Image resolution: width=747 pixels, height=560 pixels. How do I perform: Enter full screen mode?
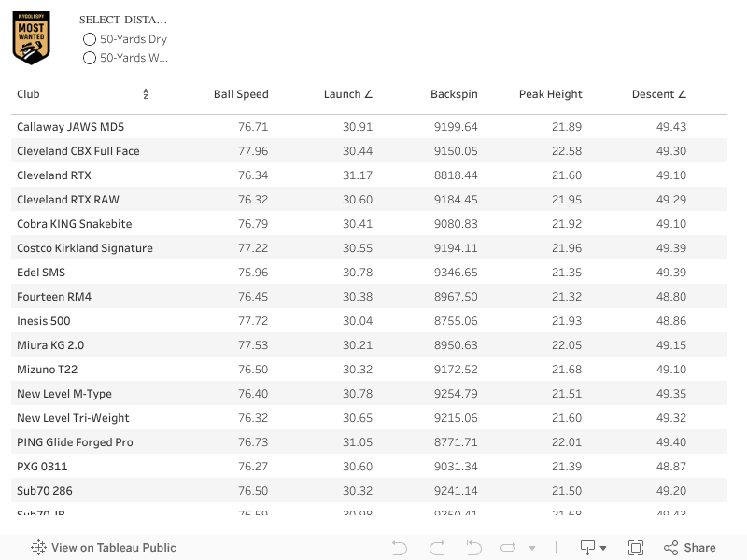click(636, 548)
